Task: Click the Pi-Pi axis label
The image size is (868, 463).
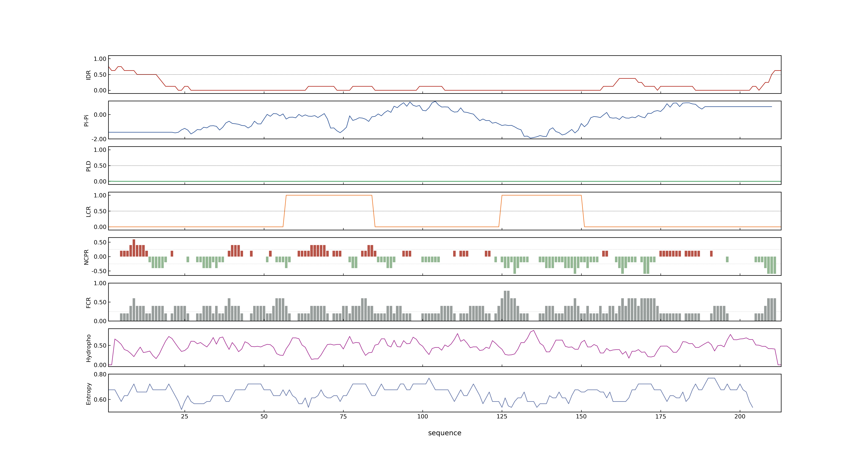Action: click(x=86, y=120)
